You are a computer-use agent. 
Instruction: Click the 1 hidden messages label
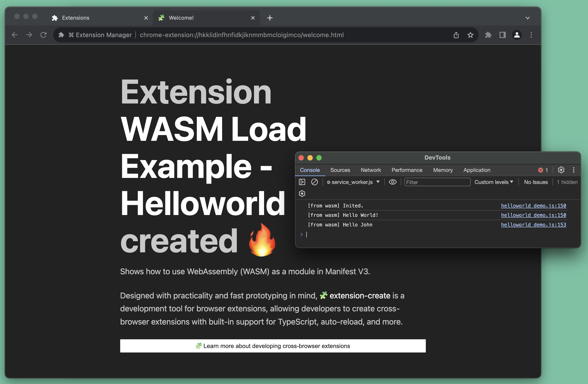coord(567,182)
